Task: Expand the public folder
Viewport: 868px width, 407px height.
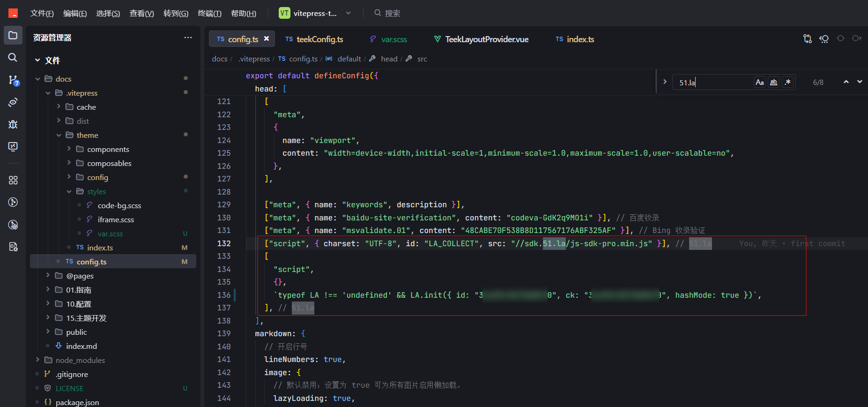Action: click(48, 332)
